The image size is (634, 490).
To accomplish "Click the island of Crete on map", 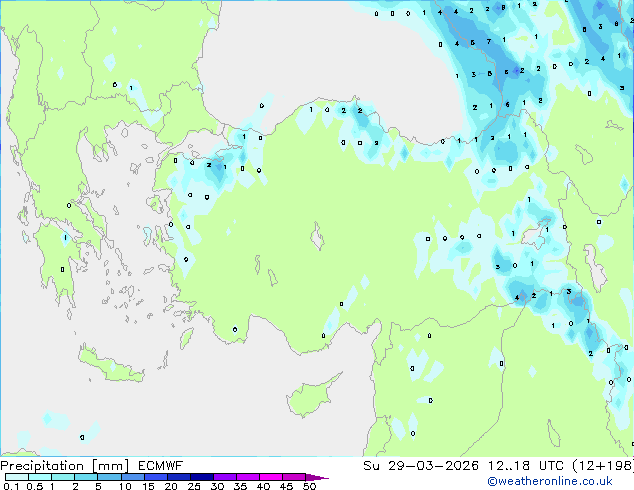I will pyautogui.click(x=110, y=364).
